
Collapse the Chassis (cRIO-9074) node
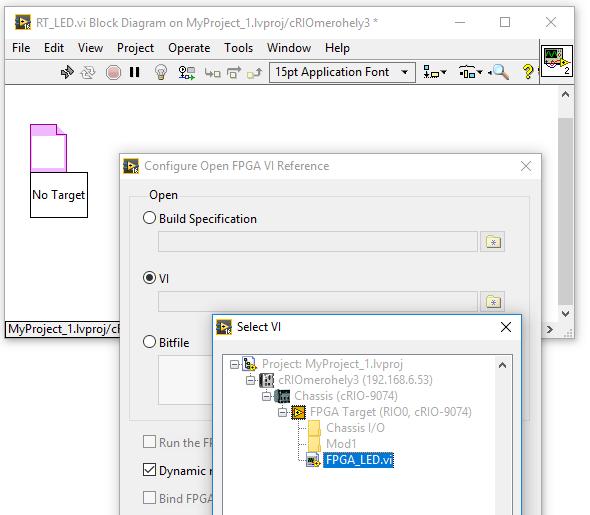pyautogui.click(x=266, y=396)
